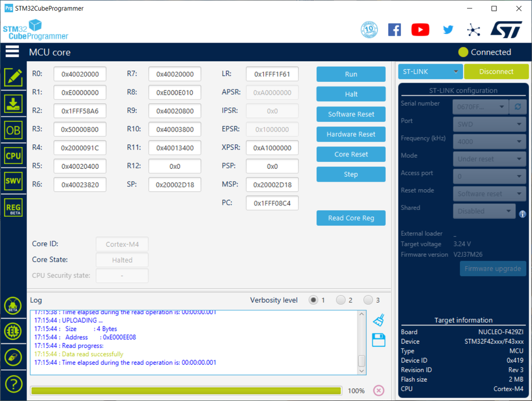532x401 pixels.
Task: Set verbosity level to 1
Action: 313,300
